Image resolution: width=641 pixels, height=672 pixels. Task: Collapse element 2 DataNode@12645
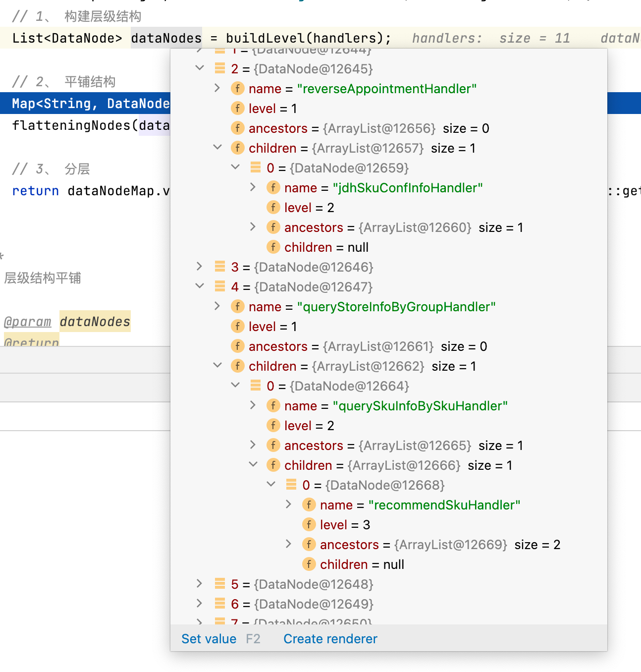click(200, 68)
